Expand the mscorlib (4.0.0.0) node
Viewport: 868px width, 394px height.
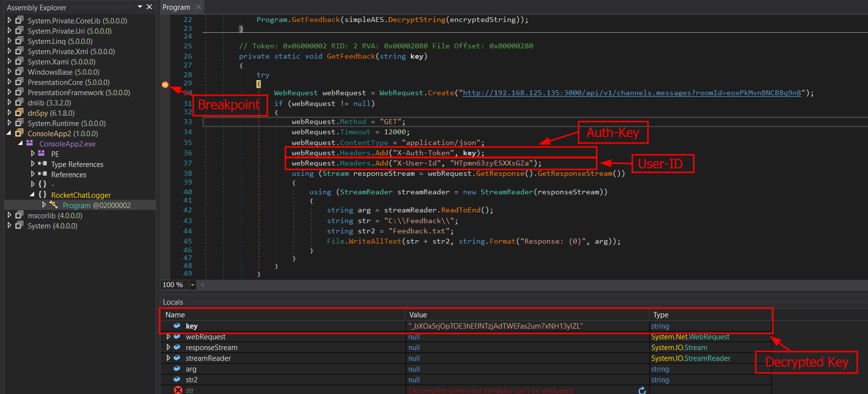click(x=9, y=215)
